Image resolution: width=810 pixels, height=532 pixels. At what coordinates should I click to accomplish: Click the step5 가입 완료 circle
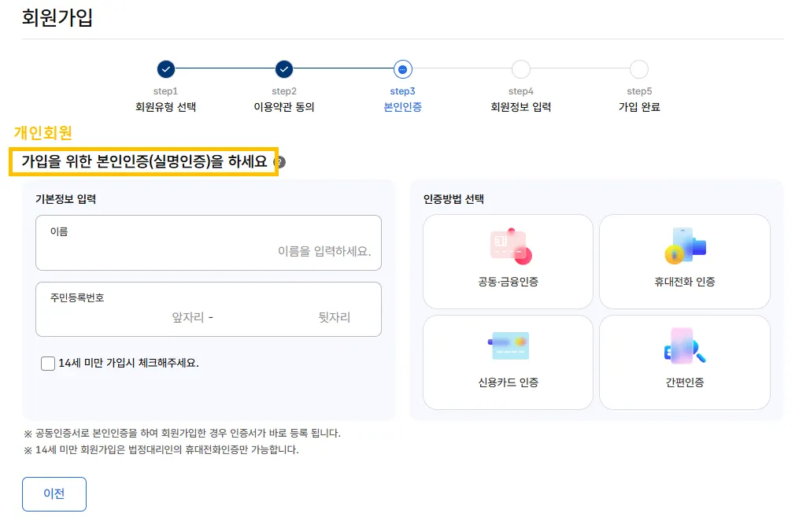(639, 69)
